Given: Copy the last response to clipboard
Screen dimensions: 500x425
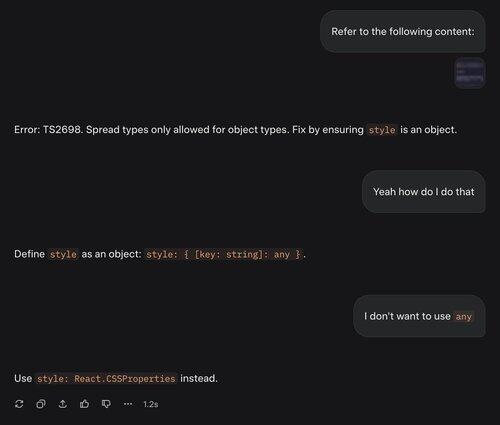Looking at the screenshot, I should [x=41, y=404].
